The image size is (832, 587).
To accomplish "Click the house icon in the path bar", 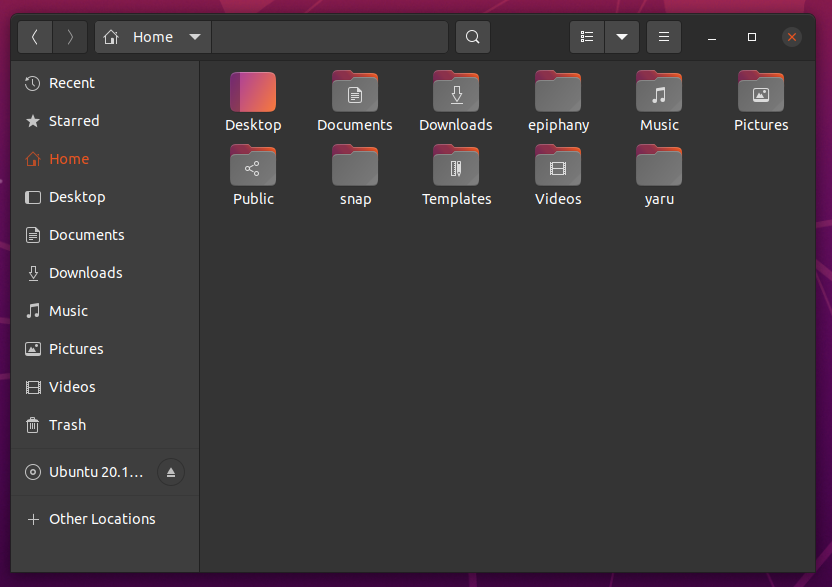I will pyautogui.click(x=111, y=37).
